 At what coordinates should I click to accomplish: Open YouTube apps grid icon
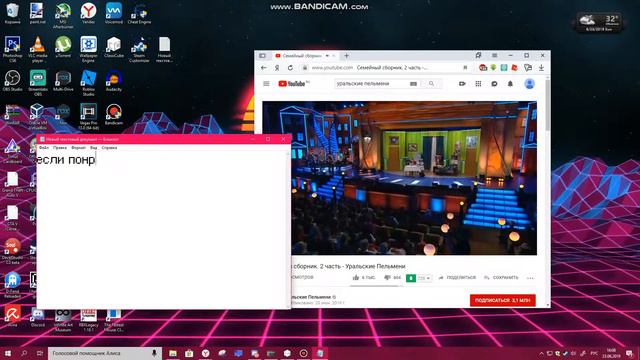[478, 84]
